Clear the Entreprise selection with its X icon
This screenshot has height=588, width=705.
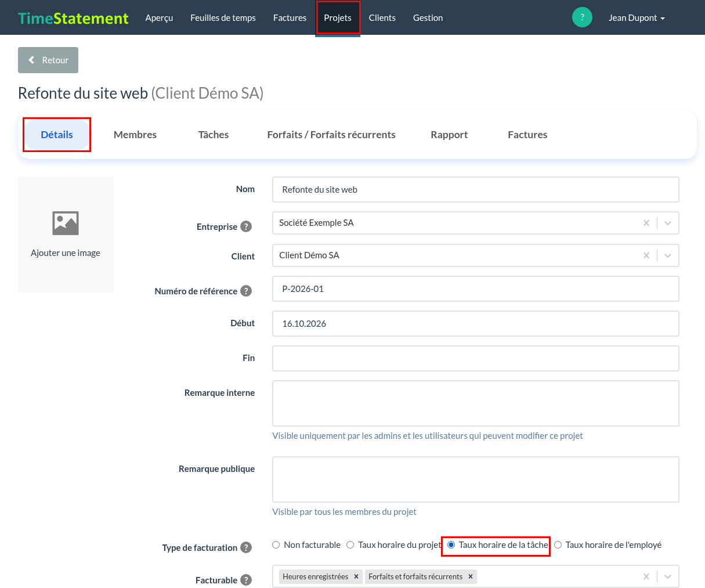[646, 223]
